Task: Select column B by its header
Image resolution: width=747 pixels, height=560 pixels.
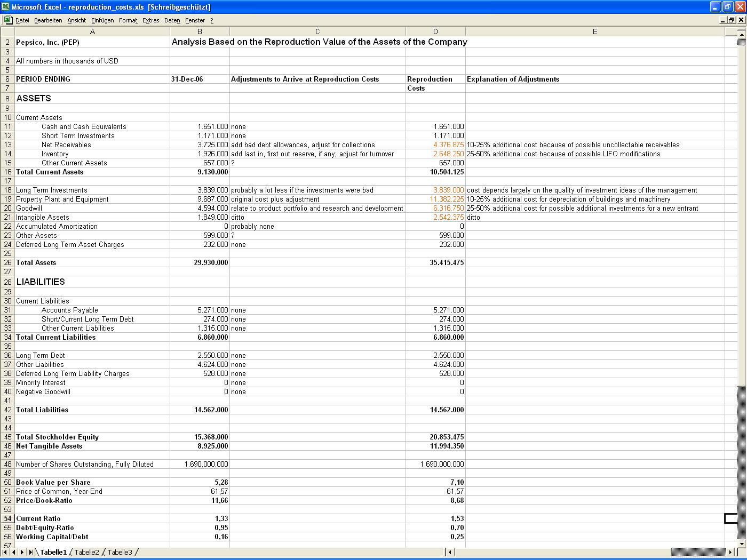Action: click(x=200, y=31)
